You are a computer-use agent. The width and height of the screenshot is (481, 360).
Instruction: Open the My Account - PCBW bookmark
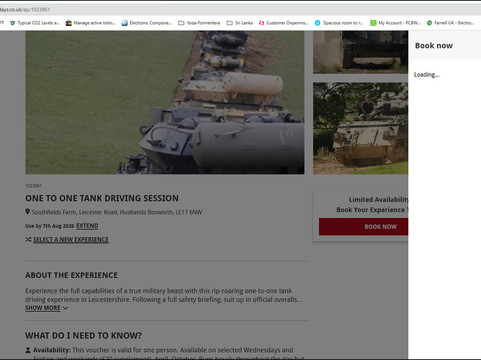pos(395,23)
